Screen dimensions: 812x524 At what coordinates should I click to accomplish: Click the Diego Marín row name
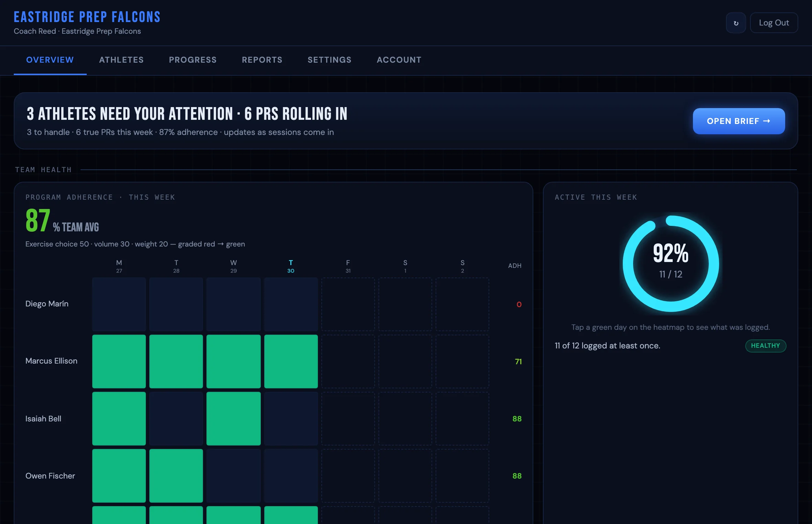47,304
